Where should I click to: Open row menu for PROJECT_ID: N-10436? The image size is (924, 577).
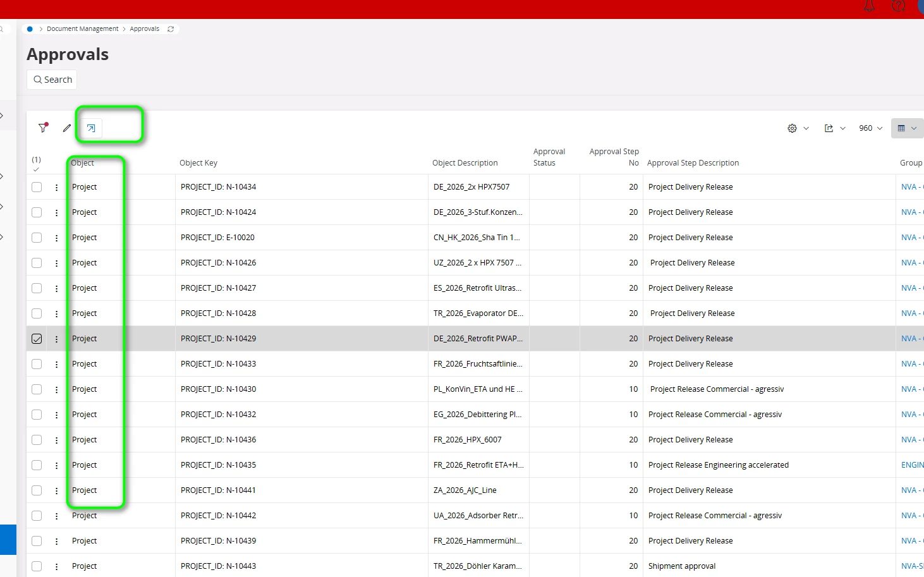click(x=57, y=440)
